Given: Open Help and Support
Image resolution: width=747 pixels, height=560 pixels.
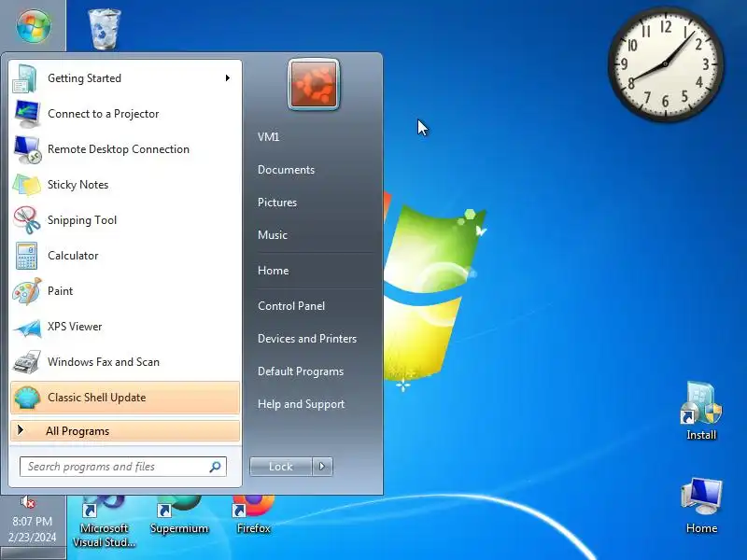Looking at the screenshot, I should 301,404.
